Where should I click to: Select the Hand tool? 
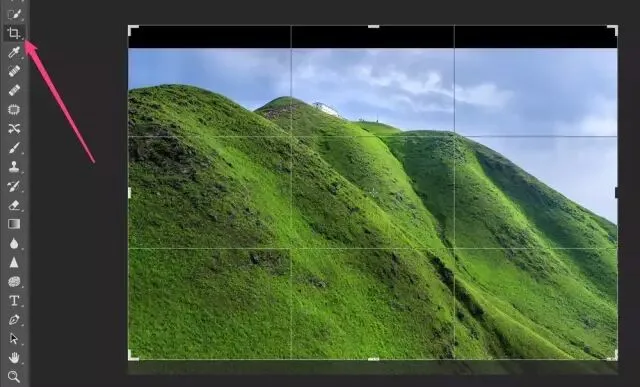[14, 358]
